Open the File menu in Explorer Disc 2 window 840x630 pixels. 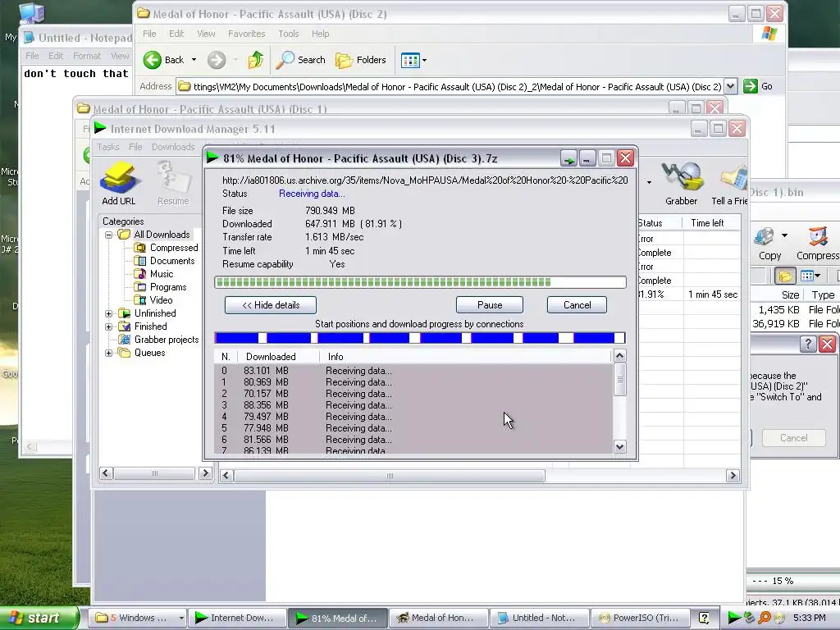[149, 34]
